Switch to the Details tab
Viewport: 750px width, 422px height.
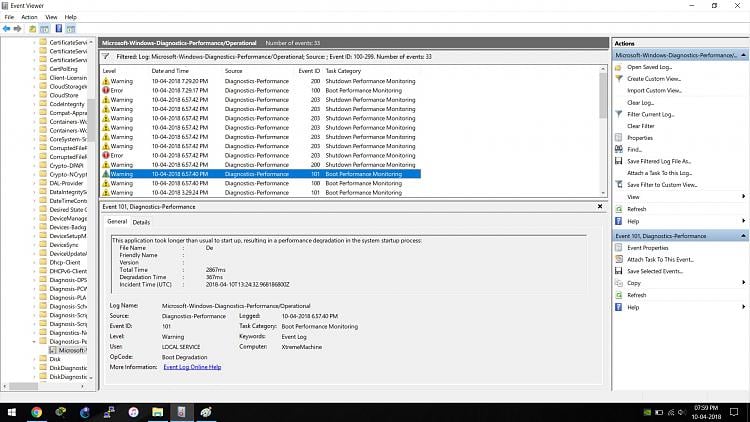tap(141, 222)
